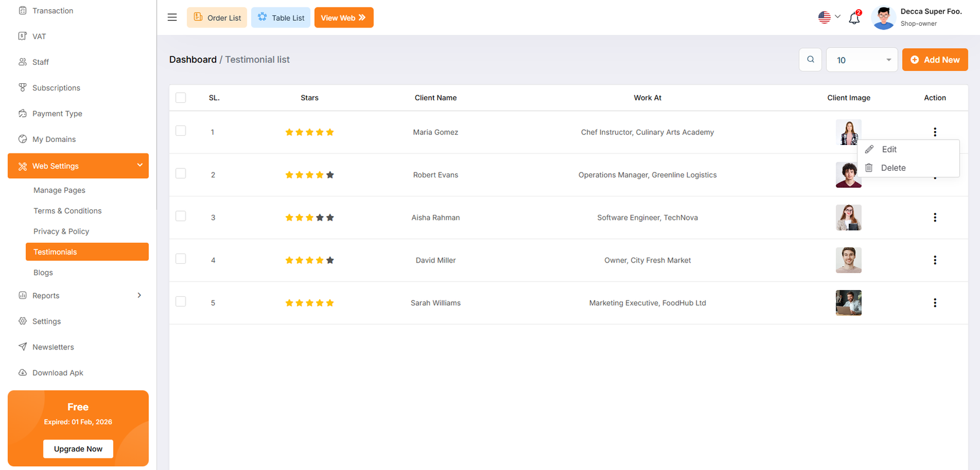Screen dimensions: 980x470
Task: Click the hamburger menu icon
Action: 172,17
